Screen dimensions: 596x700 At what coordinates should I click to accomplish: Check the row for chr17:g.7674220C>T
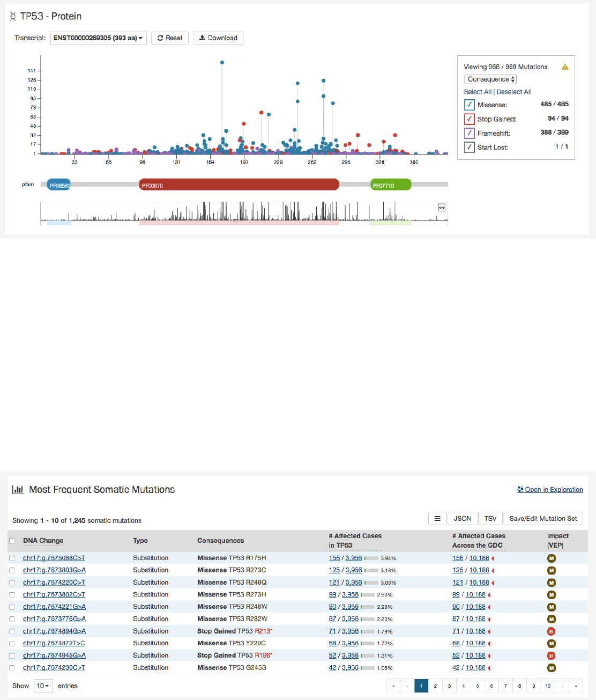(x=12, y=583)
